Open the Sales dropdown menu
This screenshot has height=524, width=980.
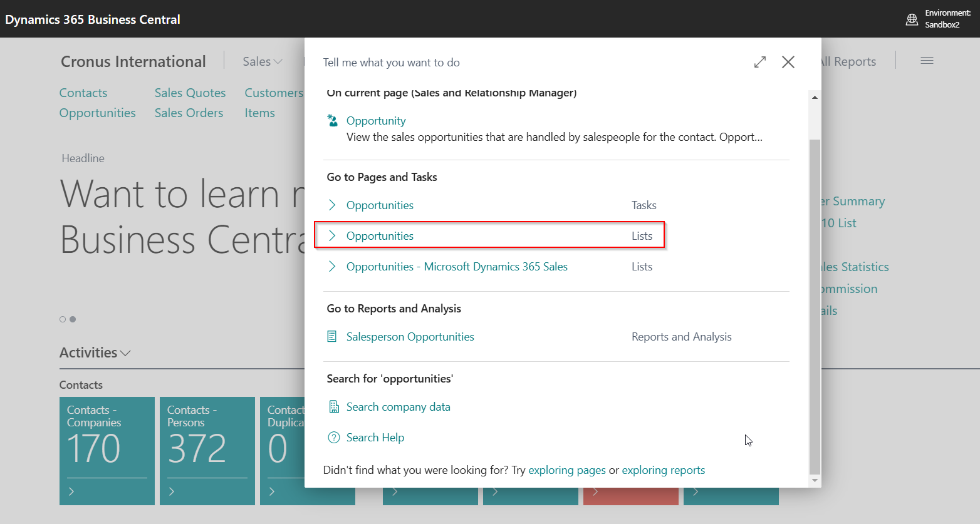click(263, 61)
